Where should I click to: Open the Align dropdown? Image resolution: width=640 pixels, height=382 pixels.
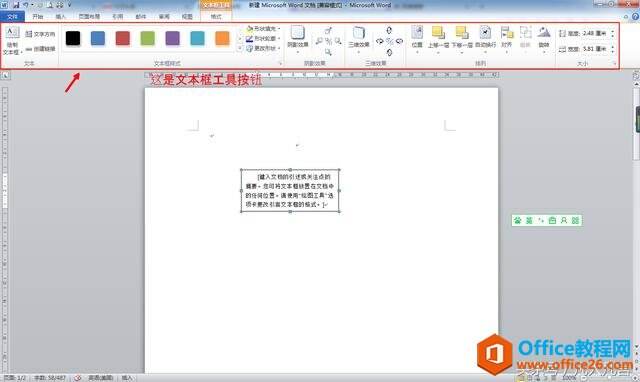pos(507,39)
